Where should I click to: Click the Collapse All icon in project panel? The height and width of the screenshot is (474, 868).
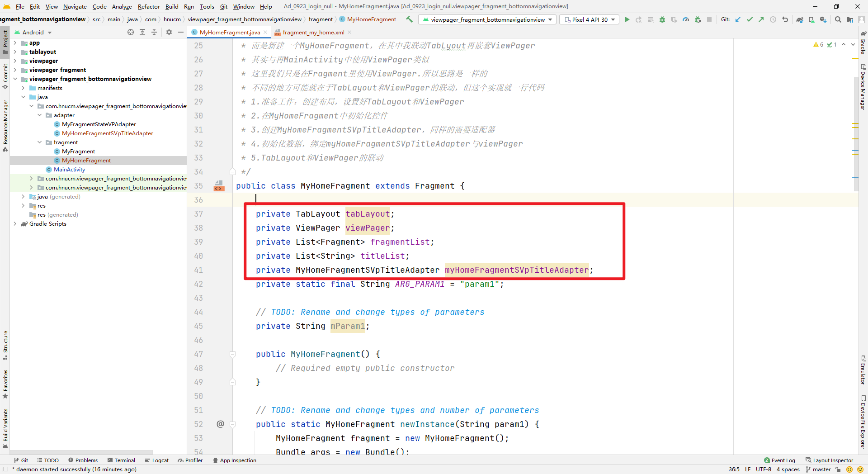[x=154, y=32]
